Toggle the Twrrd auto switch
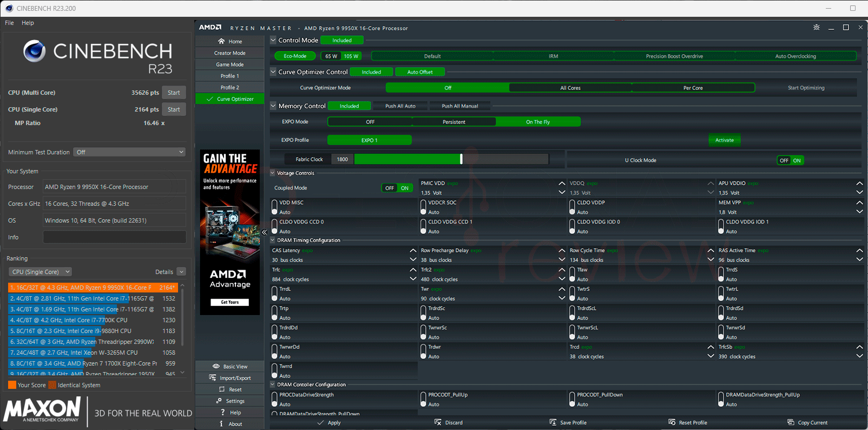868x430 pixels. tap(274, 370)
